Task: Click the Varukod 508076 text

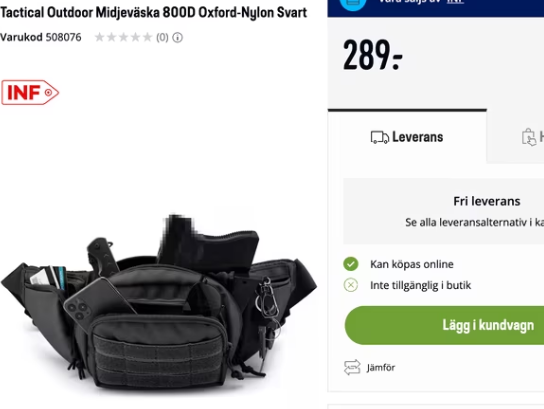Action: [x=41, y=37]
